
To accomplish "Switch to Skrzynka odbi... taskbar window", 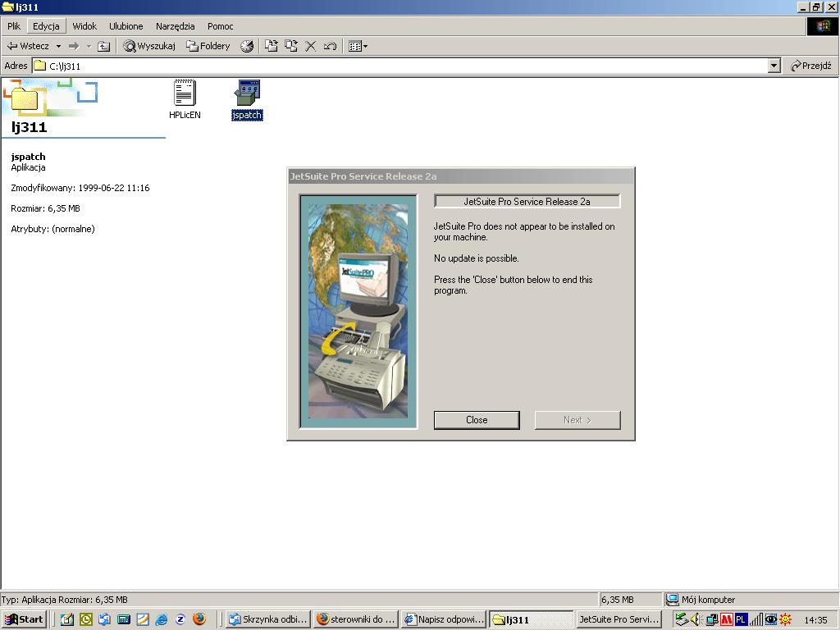I will click(268, 619).
